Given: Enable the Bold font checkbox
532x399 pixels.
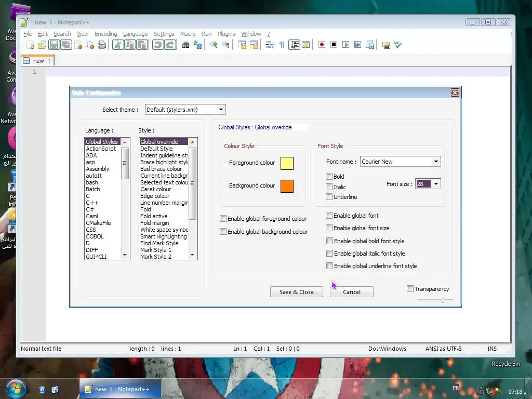Looking at the screenshot, I should (x=329, y=177).
